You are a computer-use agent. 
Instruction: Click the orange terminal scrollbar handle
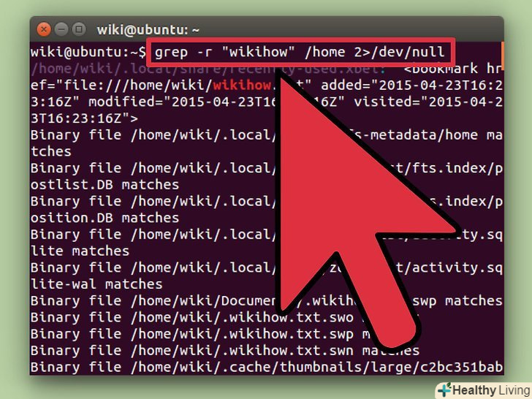pos(502,56)
